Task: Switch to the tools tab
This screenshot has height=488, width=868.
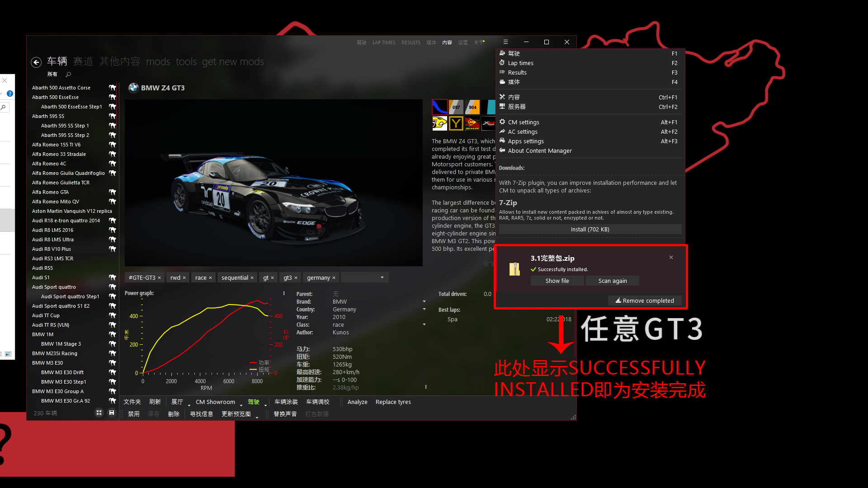Action: [186, 61]
